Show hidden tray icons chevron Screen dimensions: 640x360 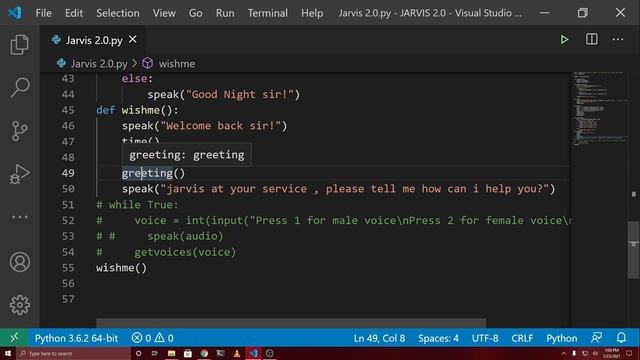pyautogui.click(x=563, y=353)
